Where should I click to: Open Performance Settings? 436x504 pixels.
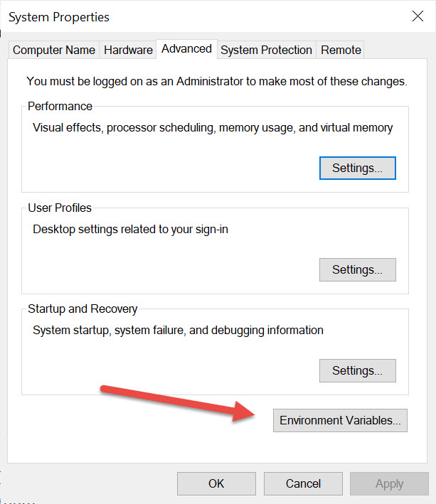357,168
